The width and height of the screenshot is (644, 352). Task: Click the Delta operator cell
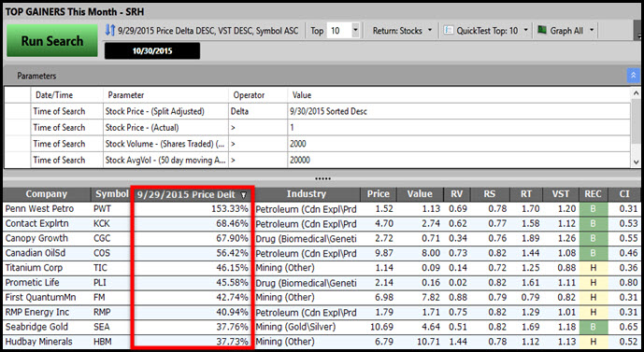(258, 111)
